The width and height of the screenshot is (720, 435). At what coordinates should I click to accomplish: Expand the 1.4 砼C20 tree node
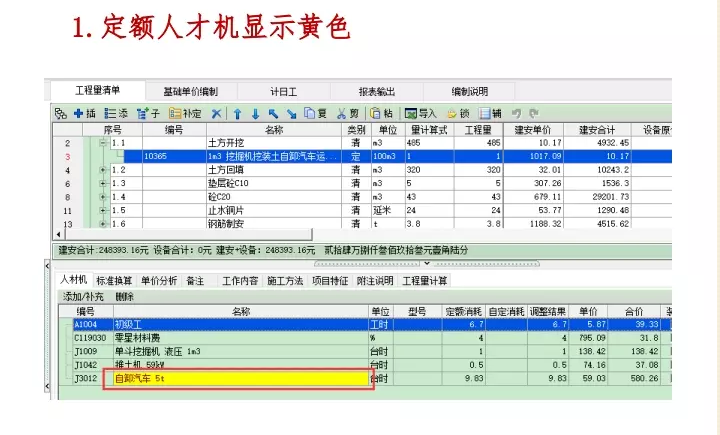pyautogui.click(x=103, y=198)
